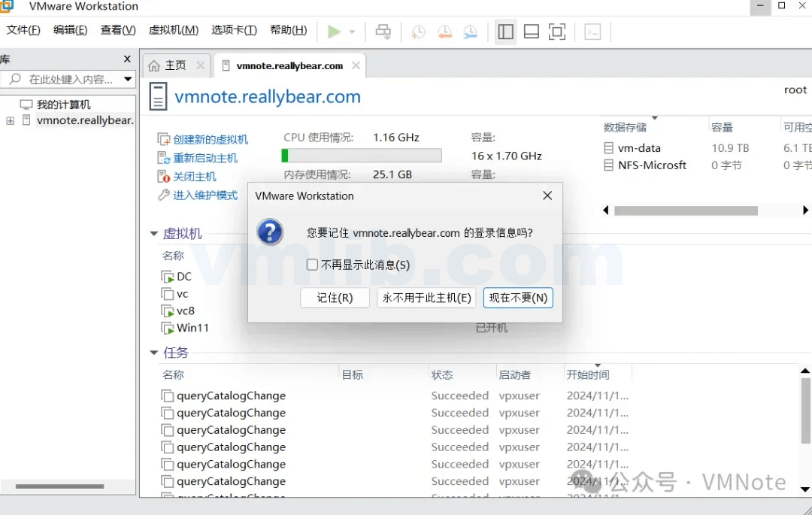
Task: Tick the checkbox beside Win11
Action: click(x=167, y=328)
